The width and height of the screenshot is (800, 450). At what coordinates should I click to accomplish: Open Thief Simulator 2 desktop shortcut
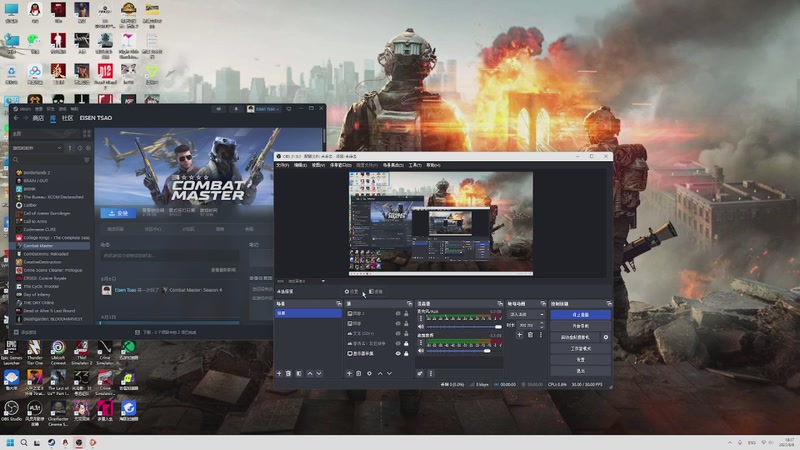[82, 352]
